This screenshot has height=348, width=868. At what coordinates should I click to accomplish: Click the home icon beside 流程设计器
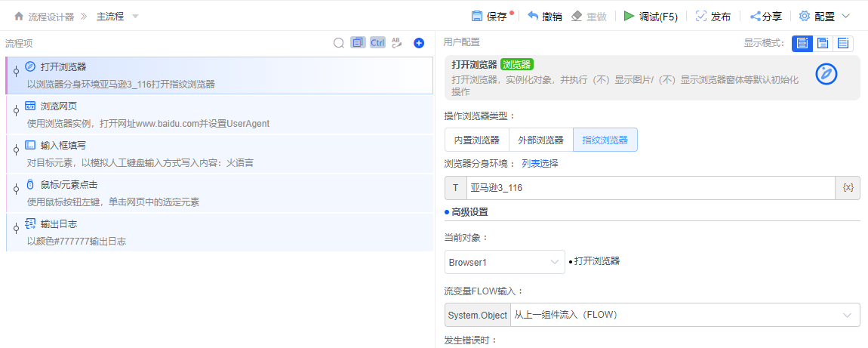pyautogui.click(x=19, y=16)
